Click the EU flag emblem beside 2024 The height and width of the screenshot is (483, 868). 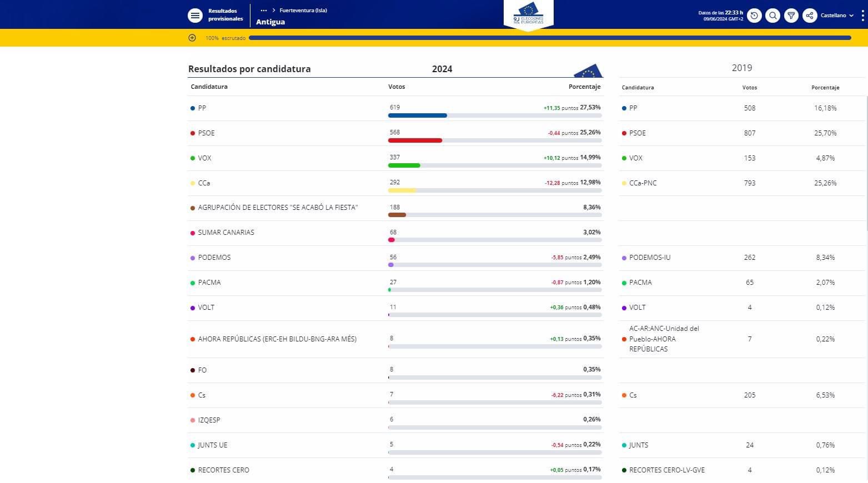click(588, 71)
